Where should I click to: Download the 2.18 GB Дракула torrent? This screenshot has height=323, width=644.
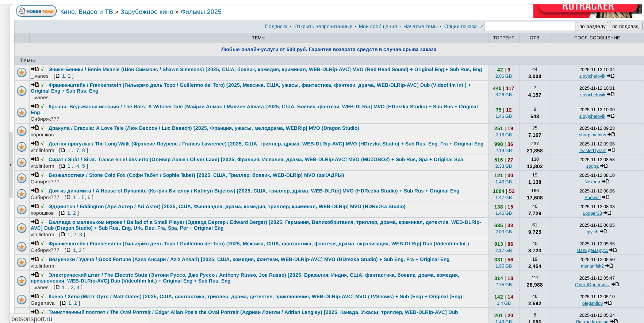point(503,135)
